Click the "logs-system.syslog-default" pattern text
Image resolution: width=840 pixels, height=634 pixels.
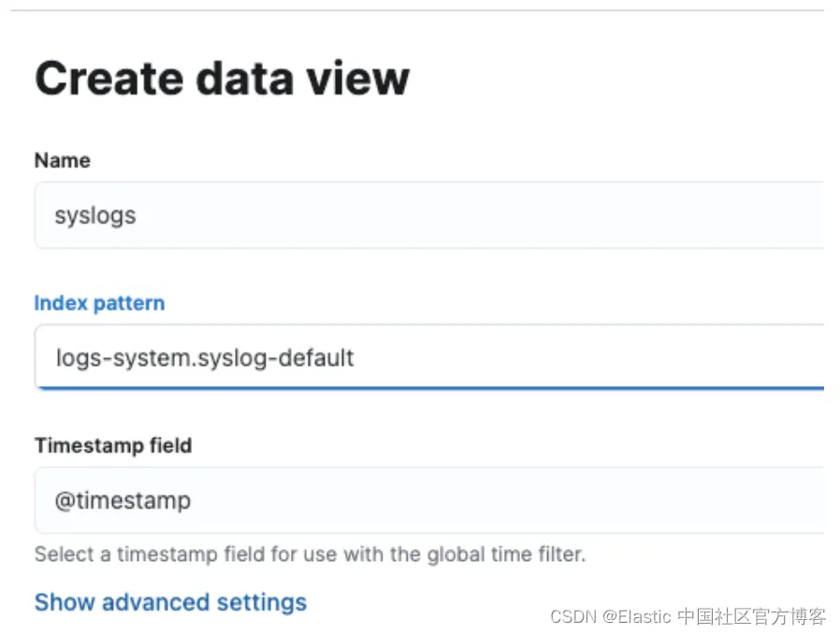205,357
